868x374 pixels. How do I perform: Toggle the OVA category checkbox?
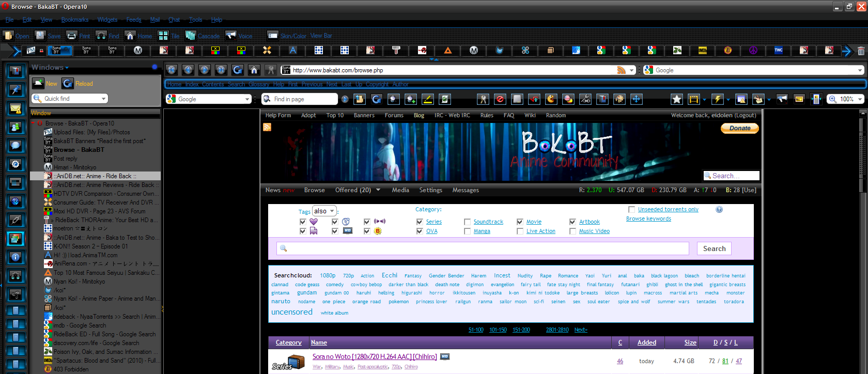point(420,231)
